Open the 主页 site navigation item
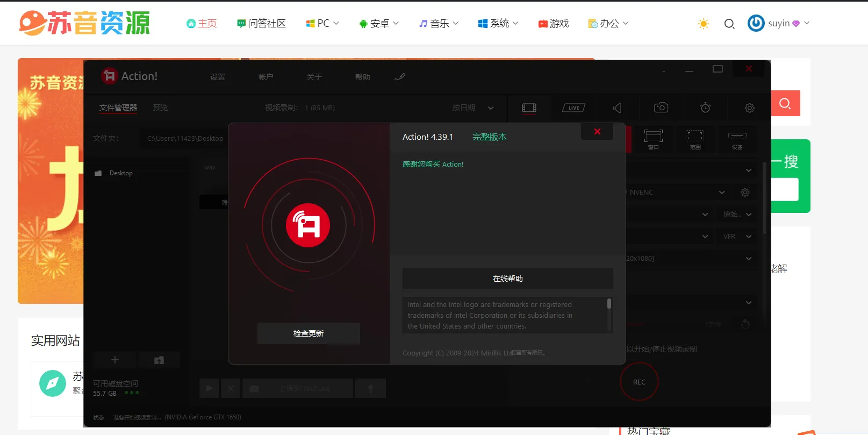868x435 pixels. click(x=202, y=24)
